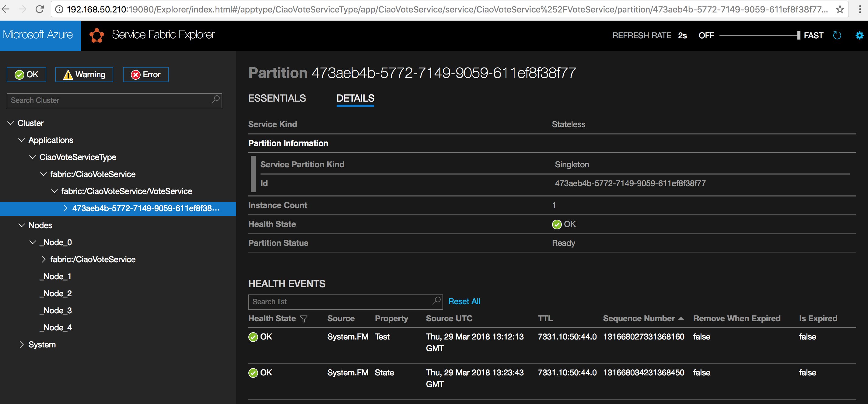Screen dimensions: 868x404
Task: Collapse the Cluster tree node
Action: (x=11, y=123)
